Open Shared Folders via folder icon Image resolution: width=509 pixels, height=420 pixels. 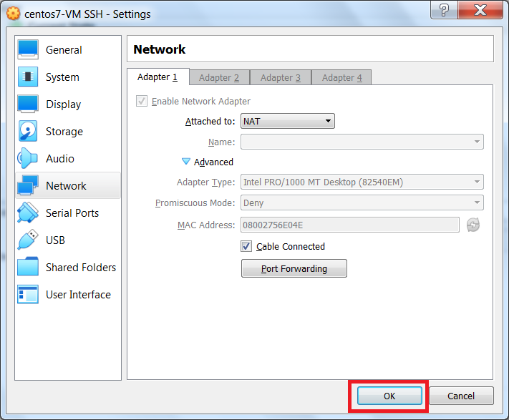[28, 267]
